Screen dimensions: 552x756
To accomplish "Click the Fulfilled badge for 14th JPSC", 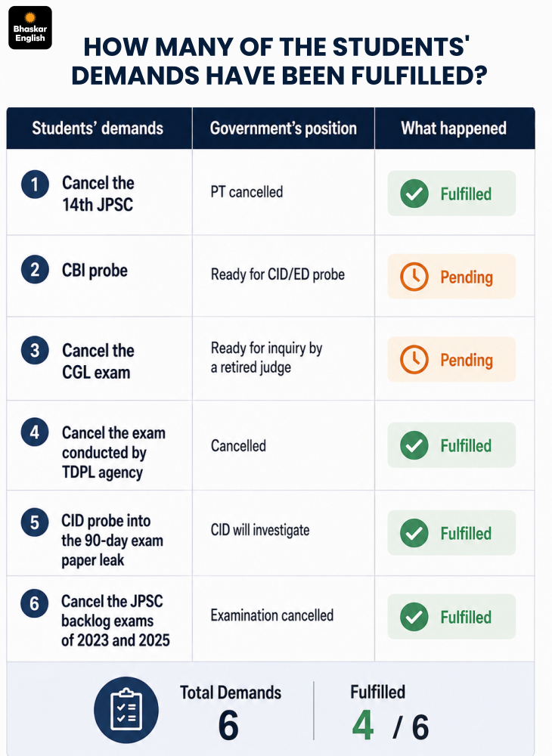I will point(451,194).
